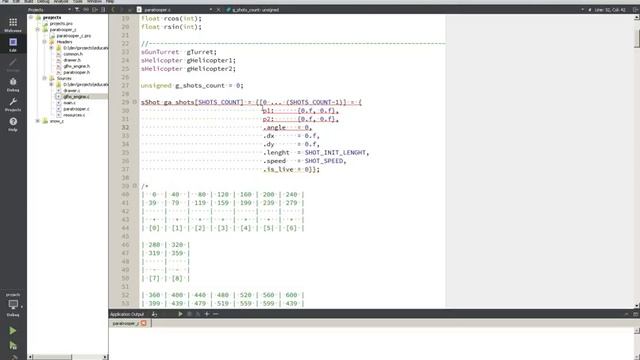Open drawer.h in the project tree
Viewport: 640px width, 360px height.
[72, 60]
